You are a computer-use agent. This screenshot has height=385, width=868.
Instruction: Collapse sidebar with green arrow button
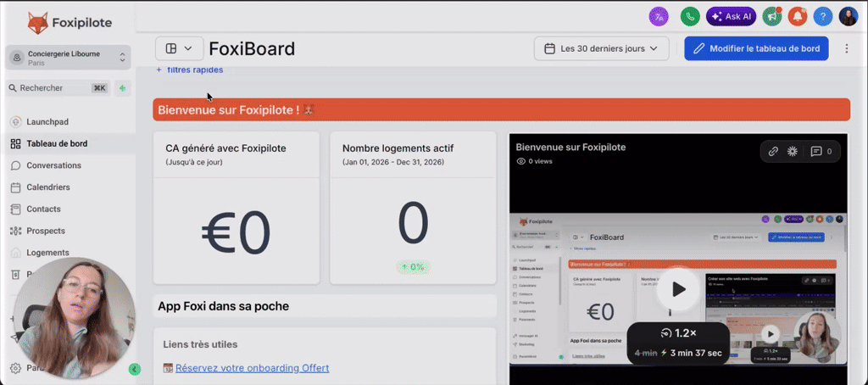click(x=135, y=369)
